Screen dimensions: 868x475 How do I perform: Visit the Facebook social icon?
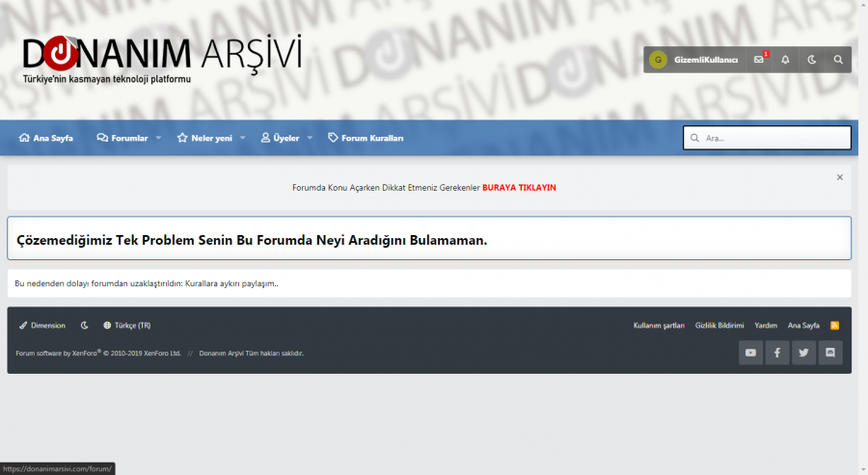click(777, 353)
